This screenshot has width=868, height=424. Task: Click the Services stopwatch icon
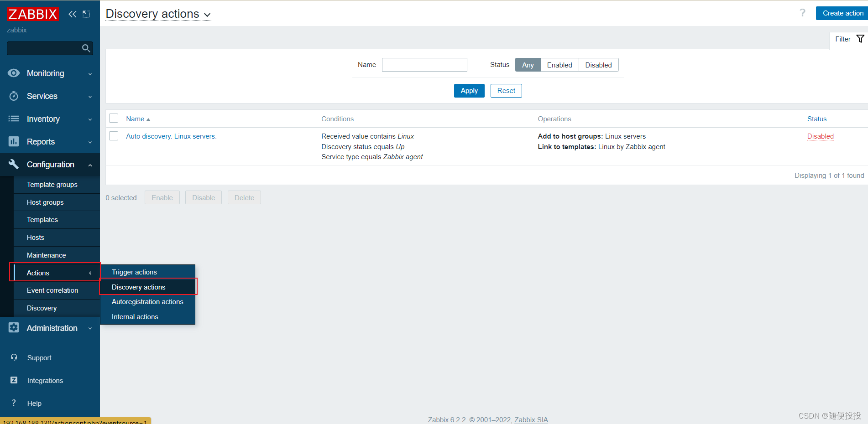pos(14,96)
